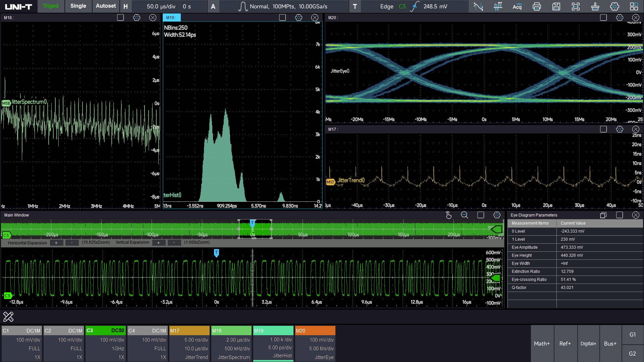The image size is (644, 362).
Task: Save the current waveform data
Action: click(556, 6)
